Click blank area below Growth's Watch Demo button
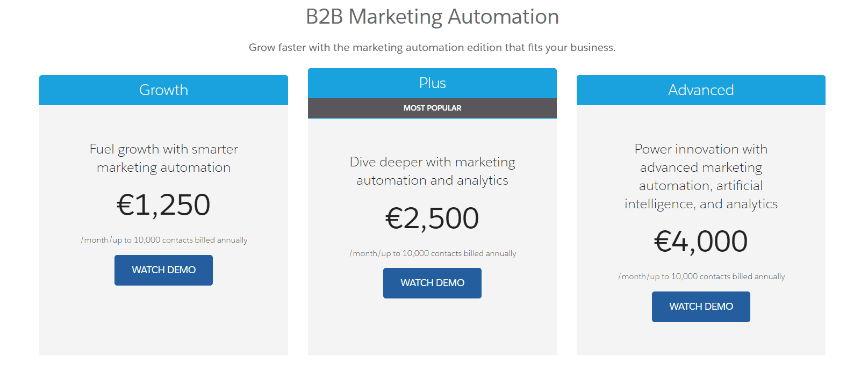 (x=163, y=322)
